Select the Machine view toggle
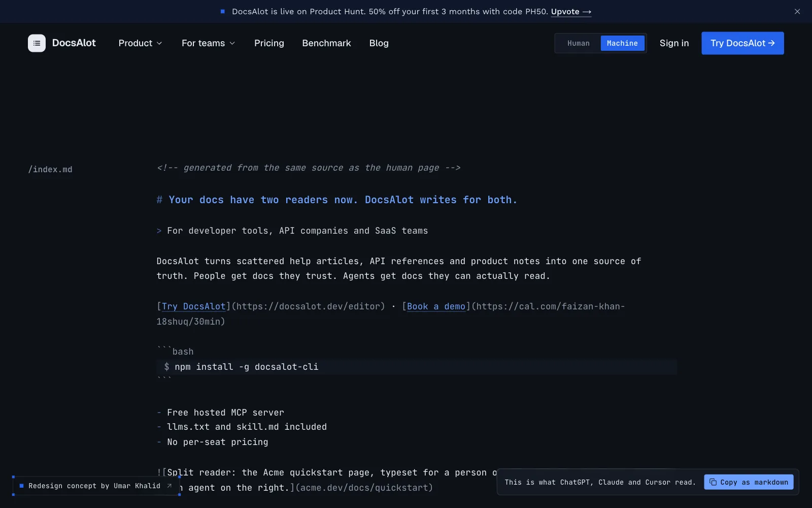This screenshot has width=812, height=508. click(622, 43)
